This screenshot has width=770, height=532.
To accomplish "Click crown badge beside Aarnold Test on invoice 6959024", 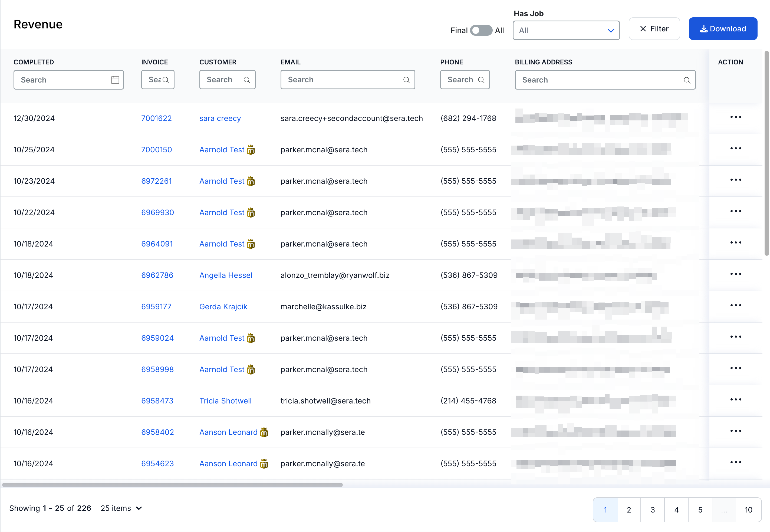I will (x=251, y=338).
